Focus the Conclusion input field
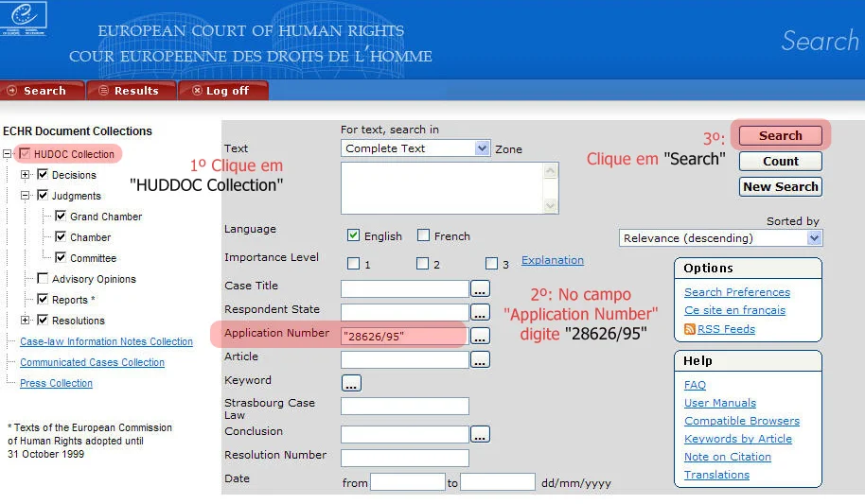The width and height of the screenshot is (865, 504). (405, 434)
